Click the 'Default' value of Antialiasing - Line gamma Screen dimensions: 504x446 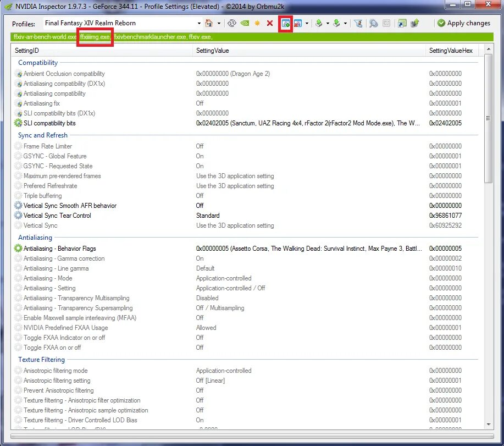tap(205, 268)
